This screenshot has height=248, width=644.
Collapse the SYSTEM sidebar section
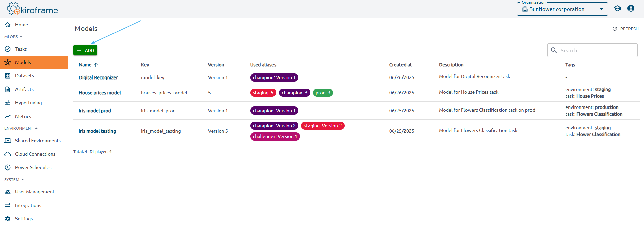pyautogui.click(x=14, y=180)
